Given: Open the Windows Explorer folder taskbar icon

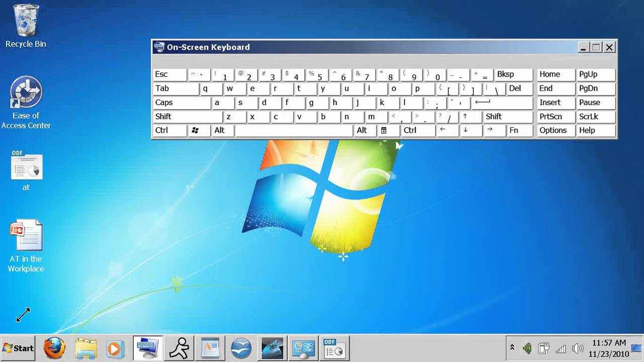Looking at the screenshot, I should point(86,348).
